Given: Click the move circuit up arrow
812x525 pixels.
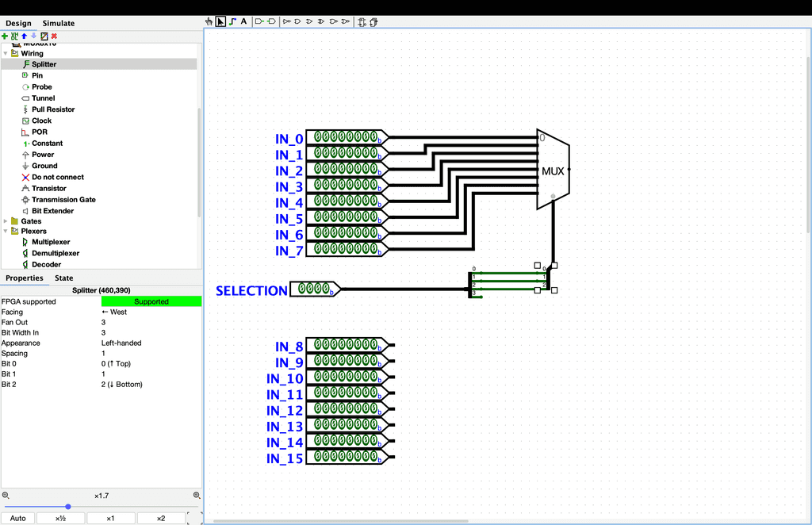Looking at the screenshot, I should click(x=24, y=36).
